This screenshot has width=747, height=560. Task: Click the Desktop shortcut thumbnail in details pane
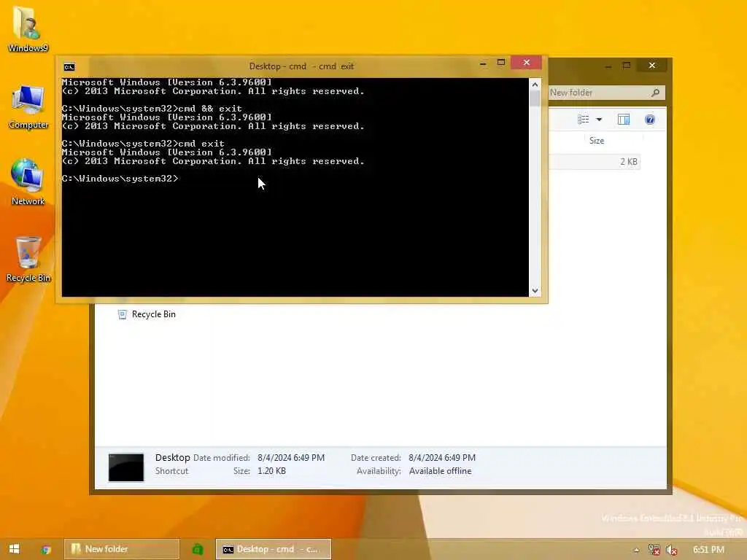tap(125, 467)
